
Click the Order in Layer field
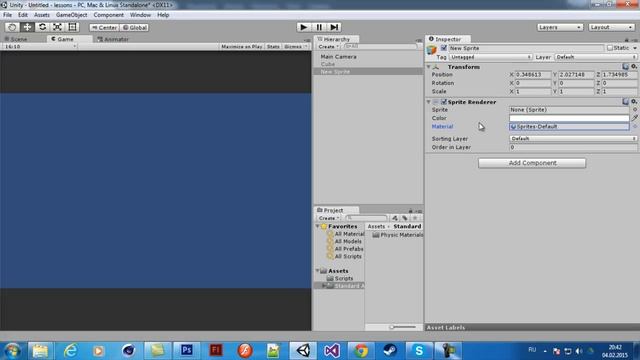[x=573, y=147]
